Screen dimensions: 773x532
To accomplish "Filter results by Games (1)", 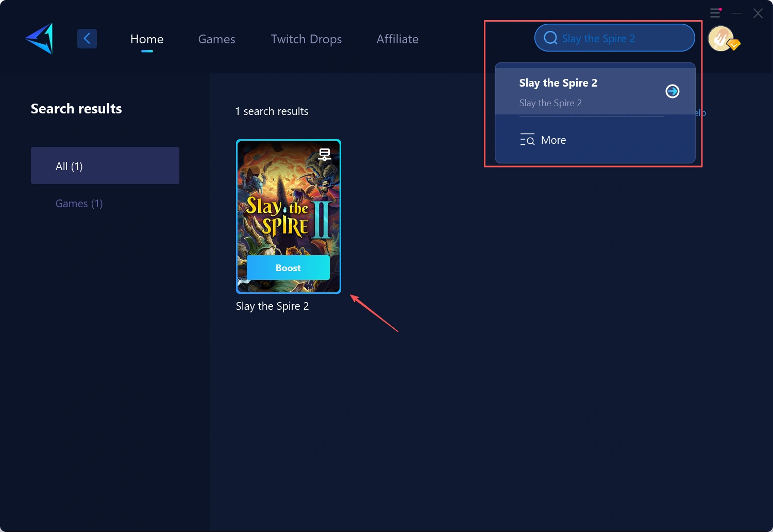I will coord(79,203).
